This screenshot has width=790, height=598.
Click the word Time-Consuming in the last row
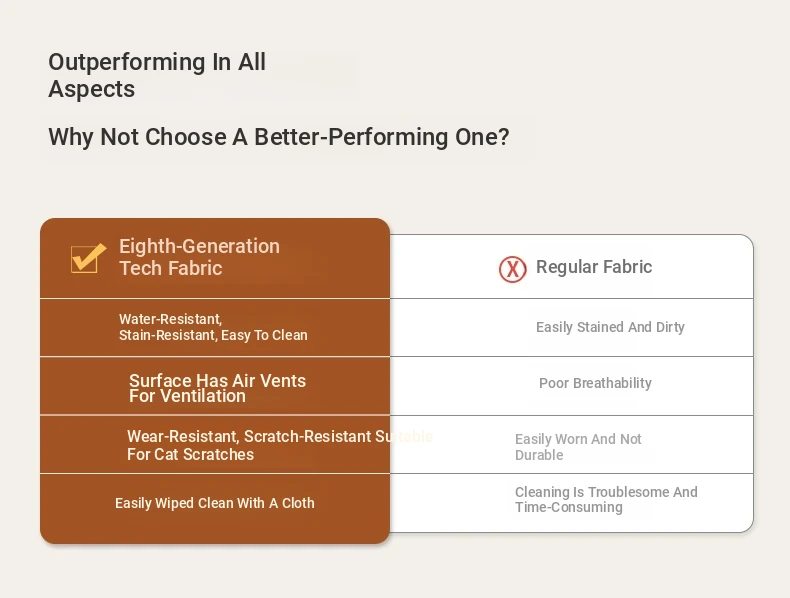point(569,507)
